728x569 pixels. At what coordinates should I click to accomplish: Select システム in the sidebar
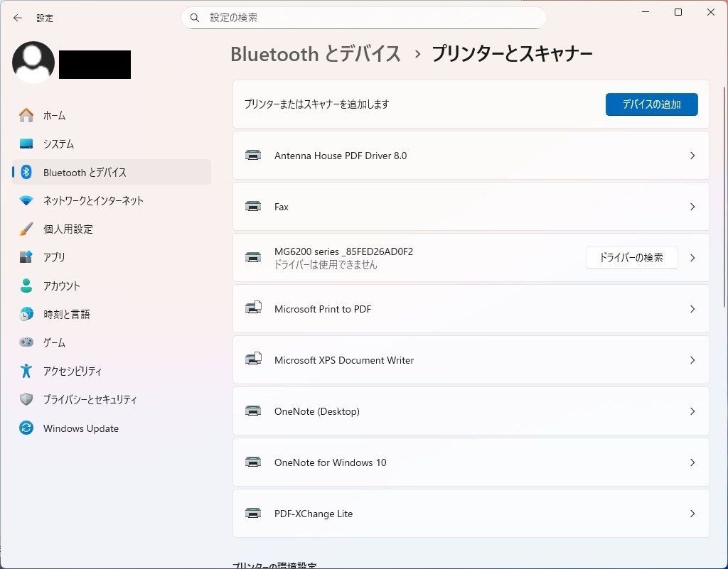pos(112,143)
